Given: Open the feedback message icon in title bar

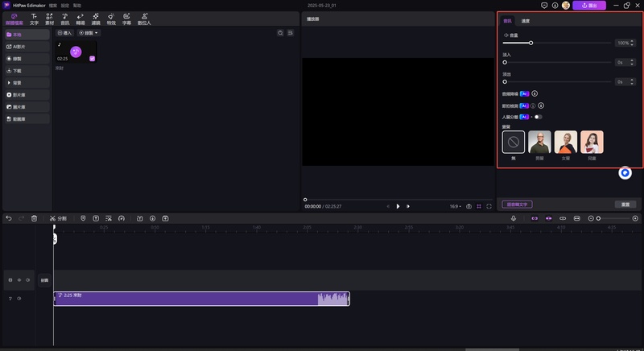Looking at the screenshot, I should click(544, 6).
